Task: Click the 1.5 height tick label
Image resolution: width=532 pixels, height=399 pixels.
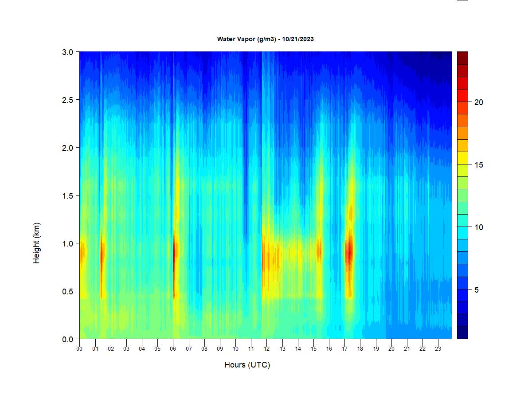Action: click(x=68, y=196)
